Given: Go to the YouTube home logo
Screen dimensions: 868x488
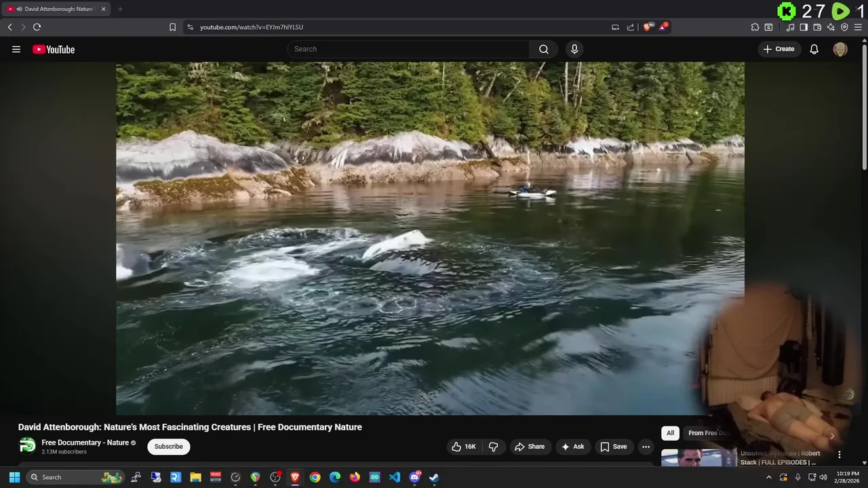Looking at the screenshot, I should point(54,49).
